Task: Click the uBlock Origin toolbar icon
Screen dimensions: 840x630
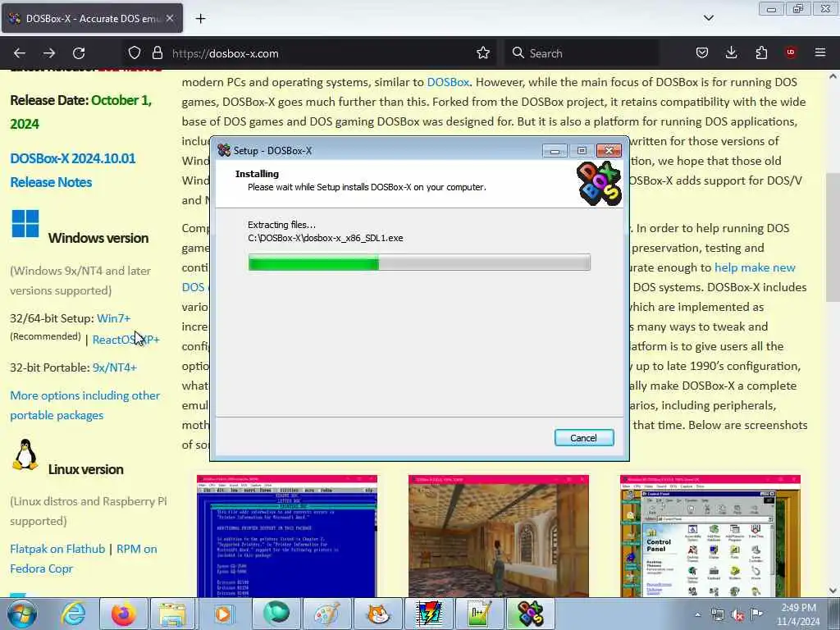Action: pos(791,52)
